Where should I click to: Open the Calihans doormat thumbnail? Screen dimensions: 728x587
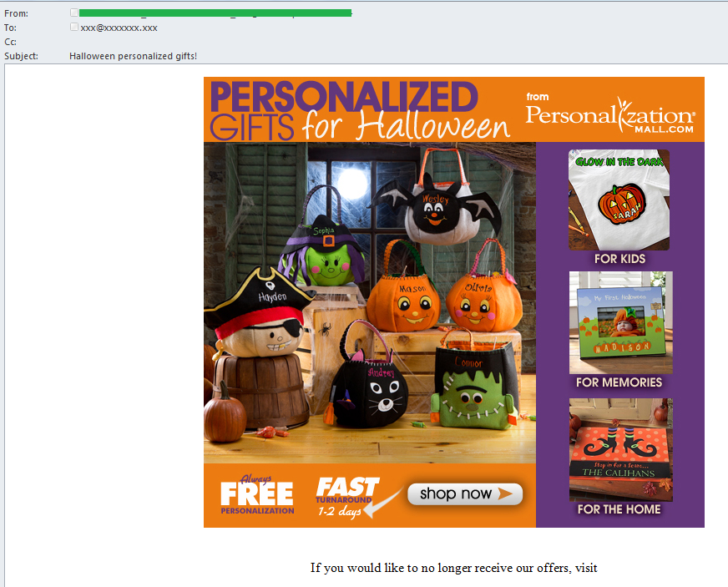pyautogui.click(x=621, y=449)
